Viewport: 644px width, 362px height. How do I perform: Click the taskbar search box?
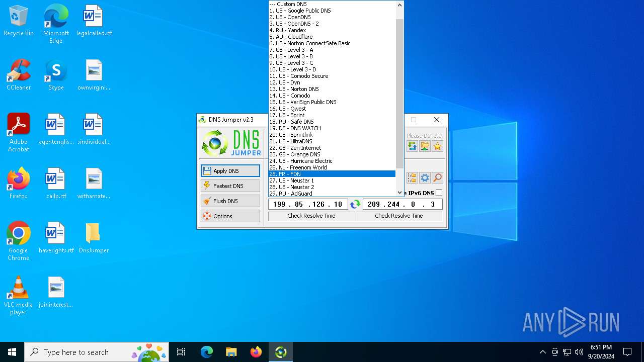(x=97, y=352)
